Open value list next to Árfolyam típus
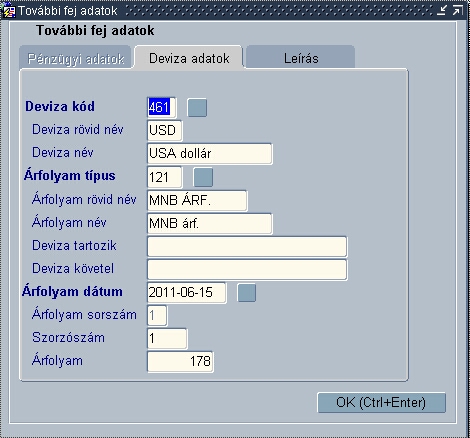470x438 pixels. point(203,177)
